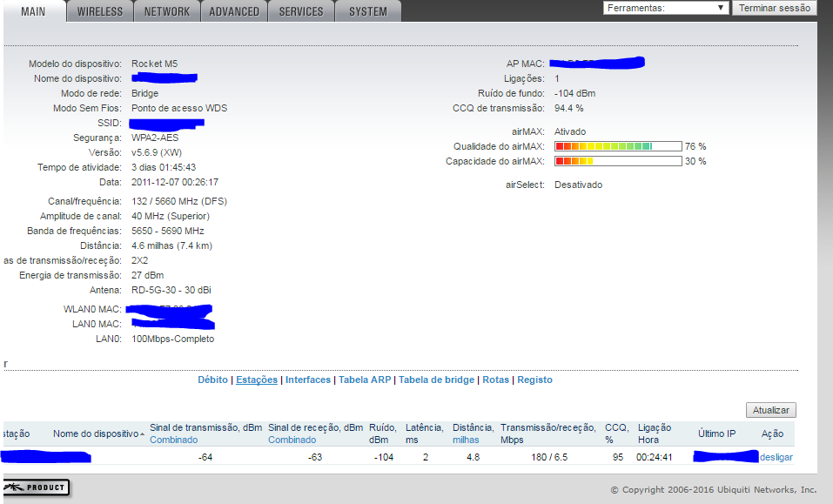This screenshot has height=504, width=833.
Task: Click the 100Mbps-Completo LAN0 value
Action: [x=172, y=339]
